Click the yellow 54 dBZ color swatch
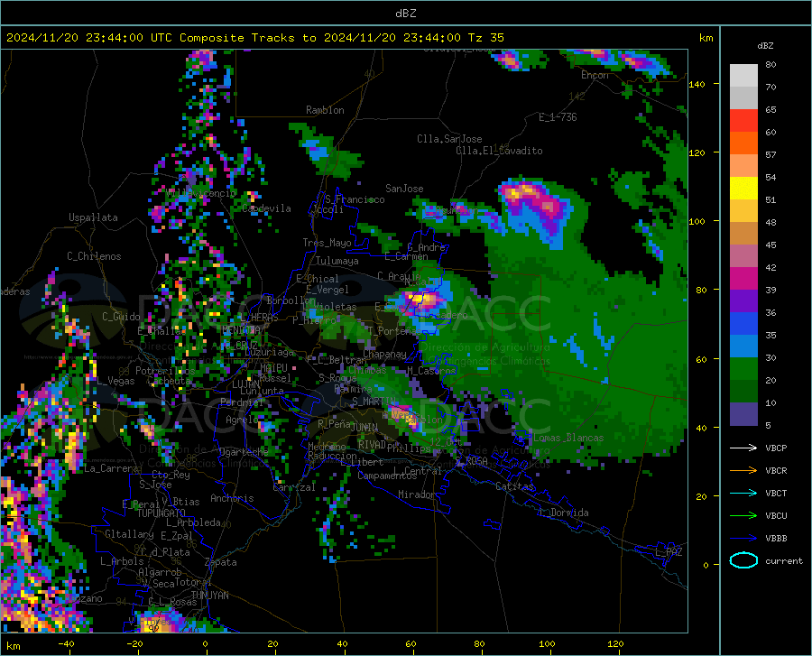This screenshot has width=812, height=656. click(743, 189)
